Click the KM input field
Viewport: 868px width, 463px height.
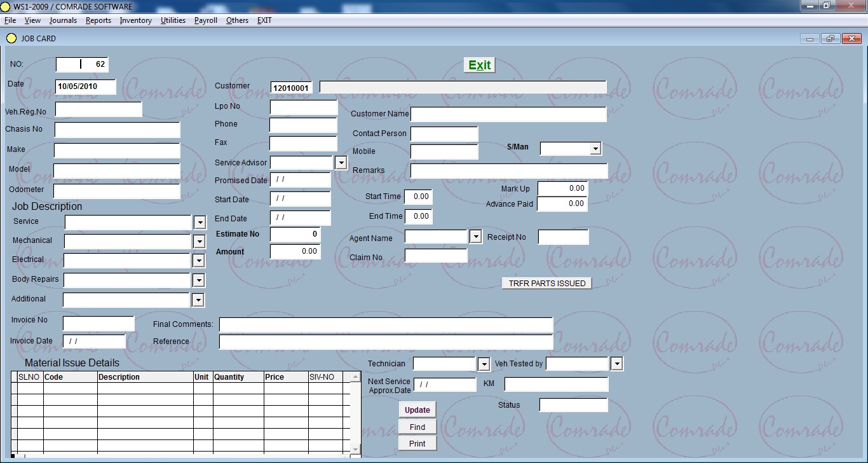click(556, 384)
